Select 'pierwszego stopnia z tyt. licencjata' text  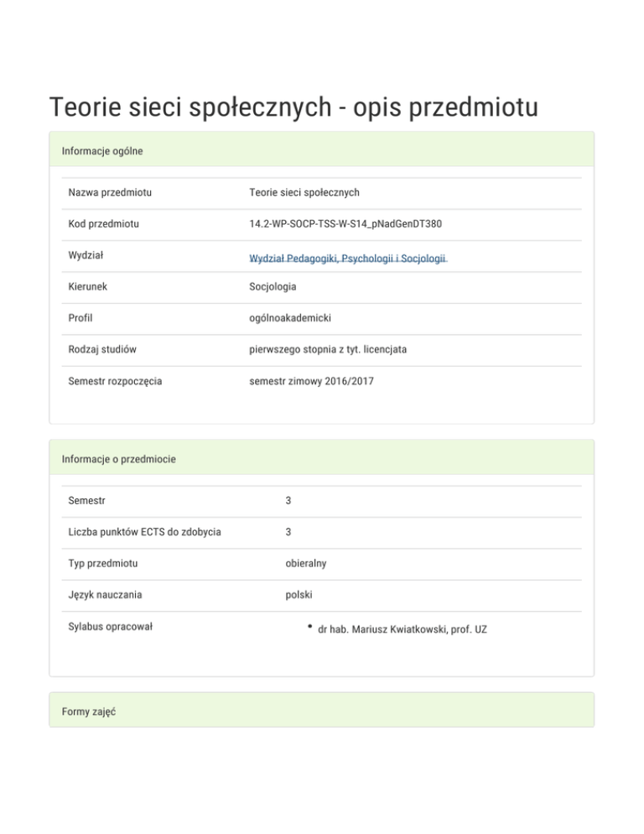[328, 349]
